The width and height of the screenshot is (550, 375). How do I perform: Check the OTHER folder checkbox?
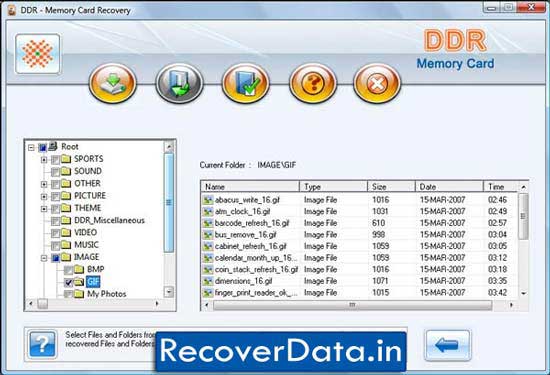coord(55,185)
